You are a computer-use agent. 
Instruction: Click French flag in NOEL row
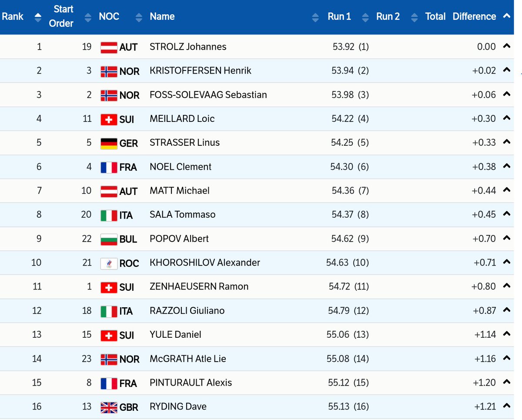click(x=109, y=168)
